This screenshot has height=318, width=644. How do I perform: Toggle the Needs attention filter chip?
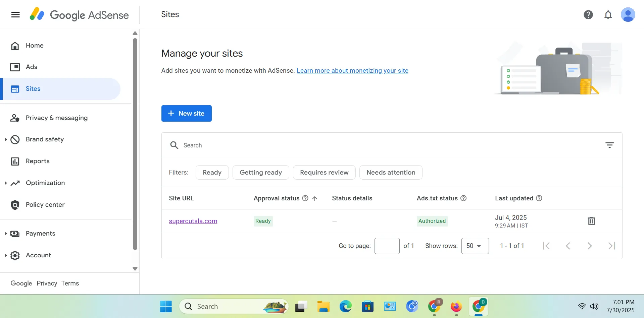391,172
